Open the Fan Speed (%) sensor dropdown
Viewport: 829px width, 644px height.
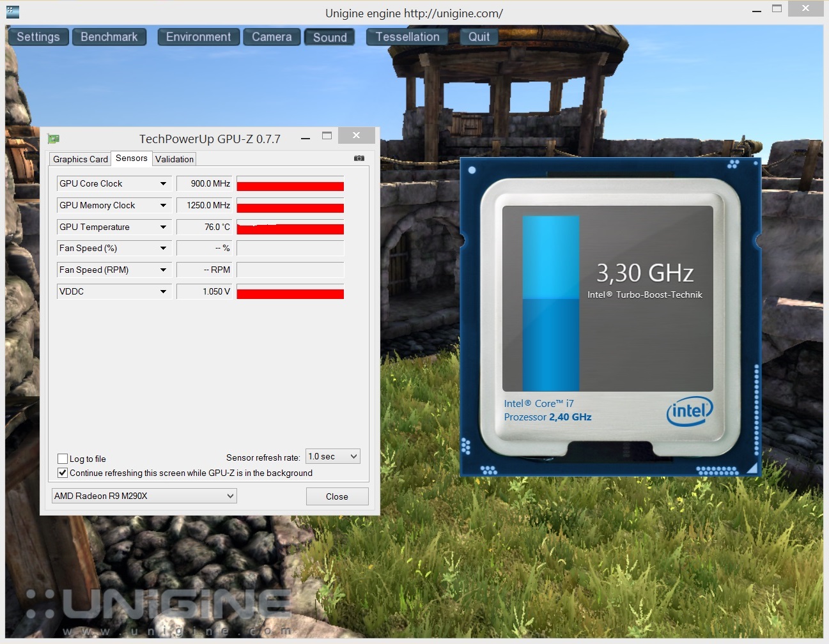point(164,249)
